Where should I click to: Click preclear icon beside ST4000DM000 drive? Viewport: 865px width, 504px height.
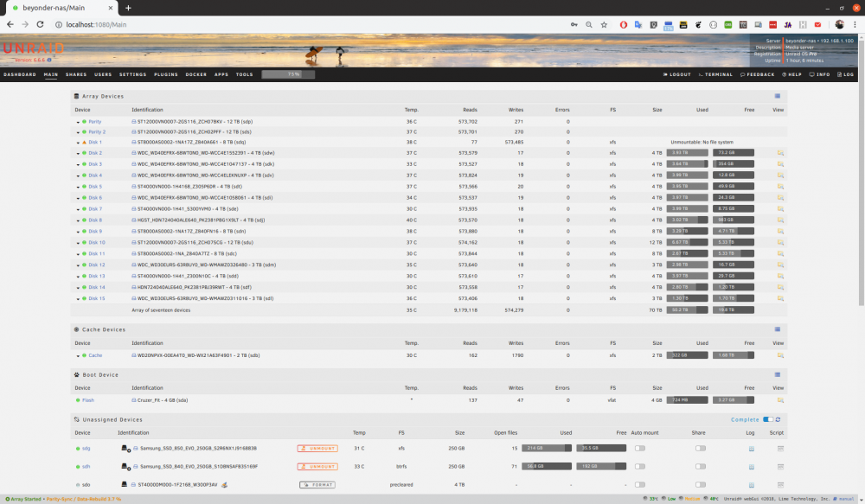pyautogui.click(x=224, y=485)
